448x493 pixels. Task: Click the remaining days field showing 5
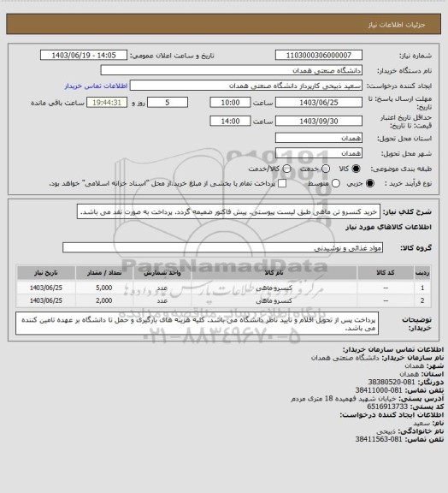(168, 103)
